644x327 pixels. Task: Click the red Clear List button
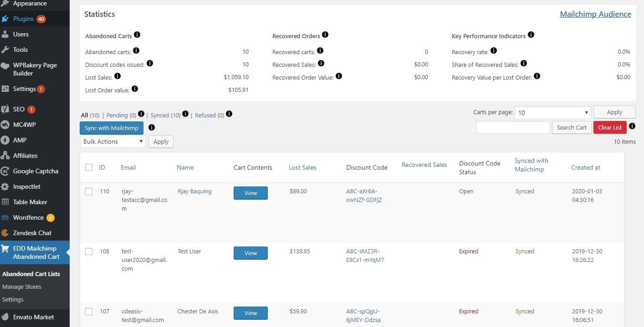(x=610, y=128)
